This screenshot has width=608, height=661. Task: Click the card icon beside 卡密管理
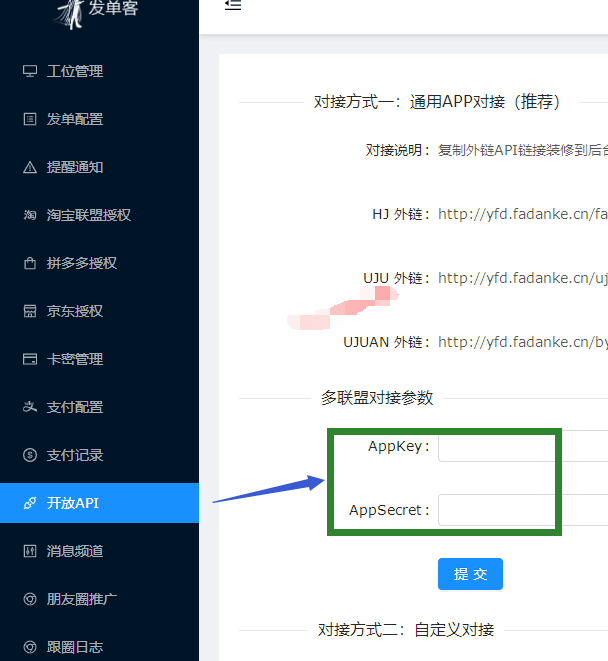point(30,359)
